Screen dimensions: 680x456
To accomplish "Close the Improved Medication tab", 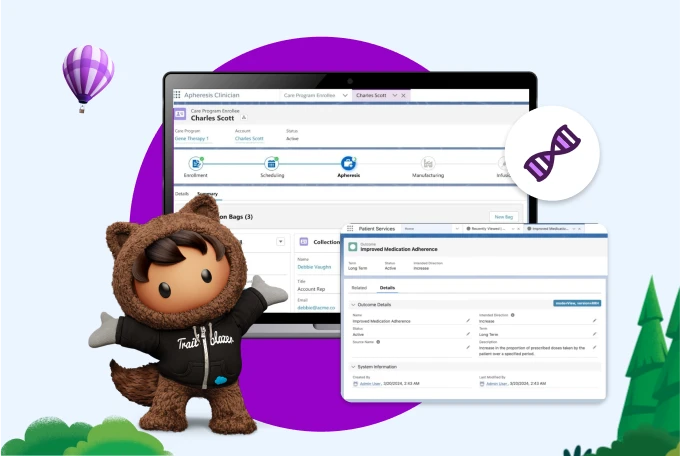I will click(579, 229).
